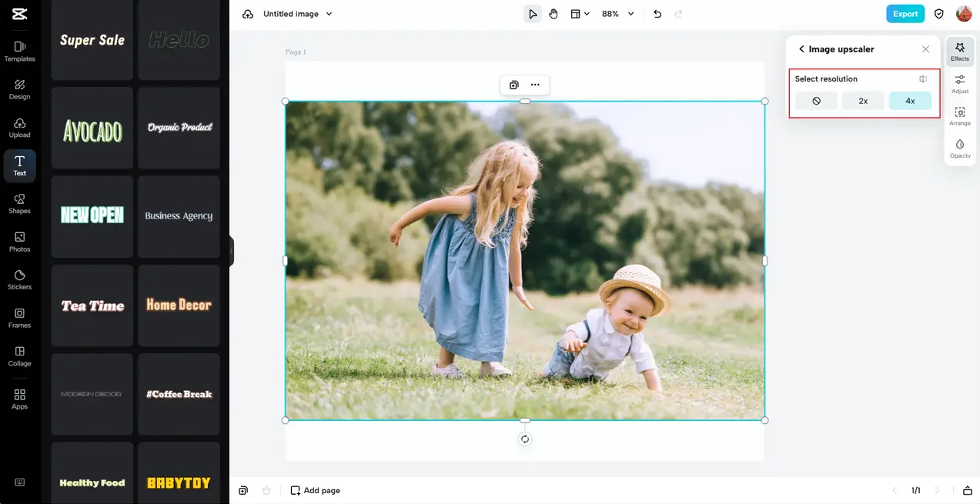Select the children photo on canvas

pyautogui.click(x=525, y=261)
